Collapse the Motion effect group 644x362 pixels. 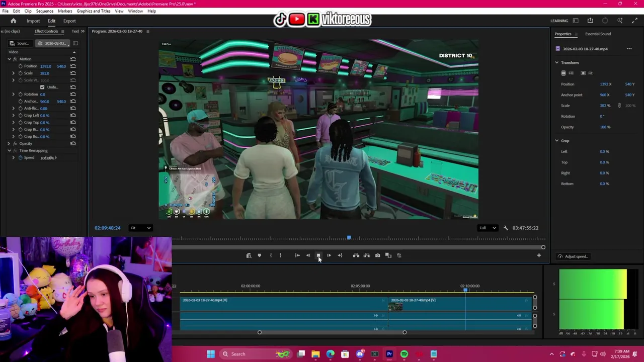9,59
